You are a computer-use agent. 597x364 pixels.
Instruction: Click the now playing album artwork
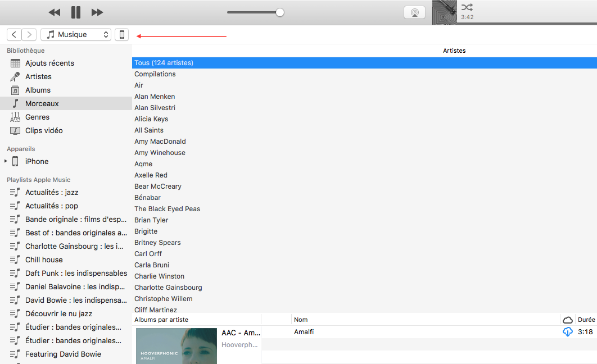pos(444,12)
